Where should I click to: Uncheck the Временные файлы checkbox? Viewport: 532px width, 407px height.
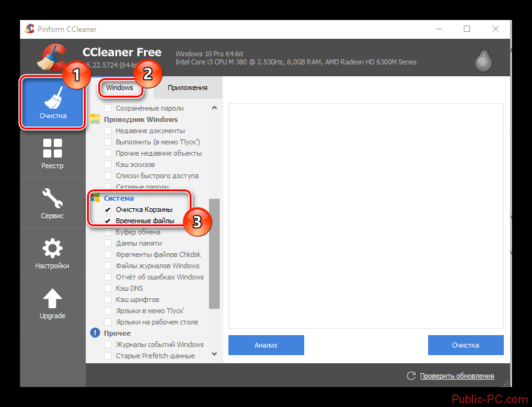pos(108,221)
